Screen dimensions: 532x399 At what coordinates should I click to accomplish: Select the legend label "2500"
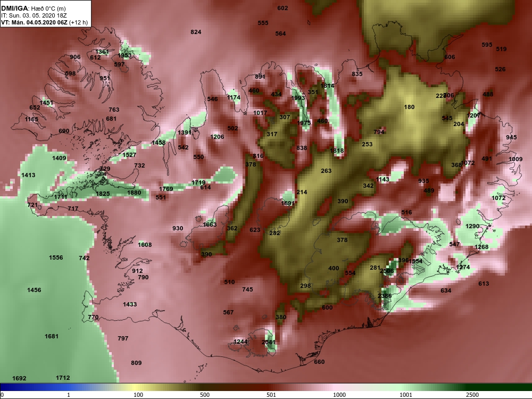pyautogui.click(x=472, y=395)
